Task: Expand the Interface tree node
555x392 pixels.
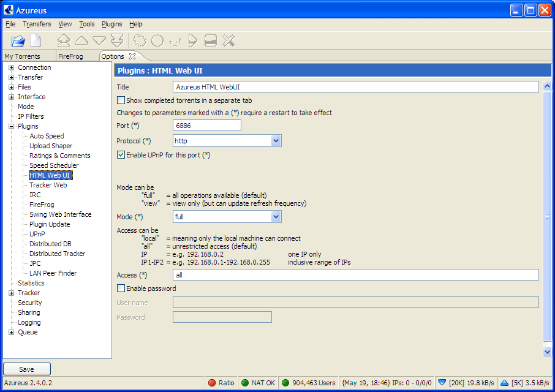Action: pyautogui.click(x=11, y=97)
